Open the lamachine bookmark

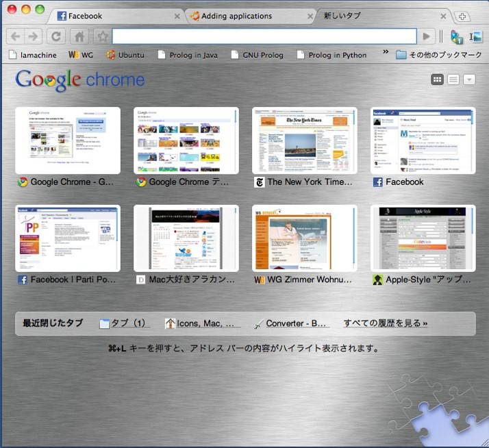[x=33, y=55]
